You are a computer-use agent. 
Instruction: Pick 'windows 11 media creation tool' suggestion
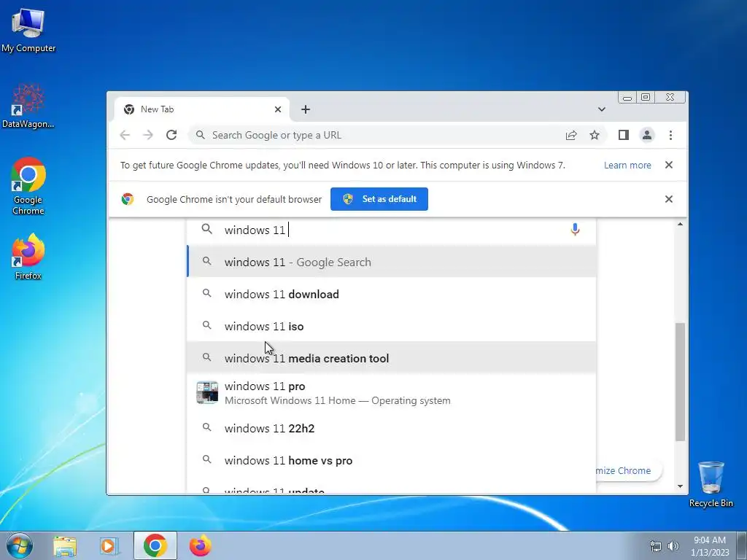tap(391, 357)
